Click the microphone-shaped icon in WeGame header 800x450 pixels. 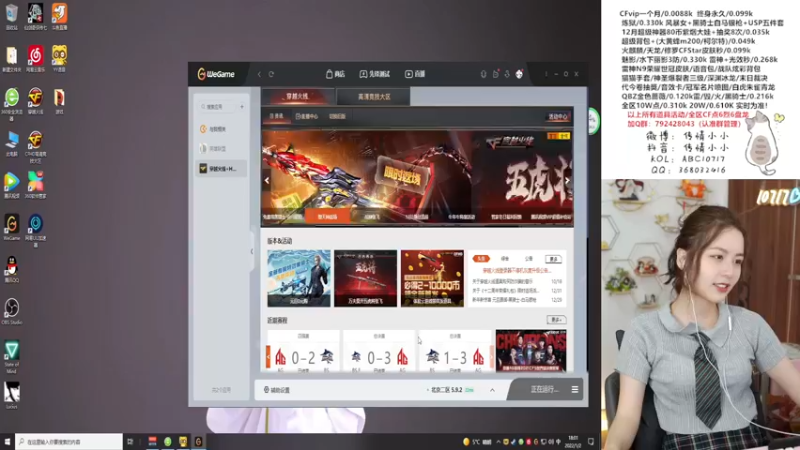(483, 74)
